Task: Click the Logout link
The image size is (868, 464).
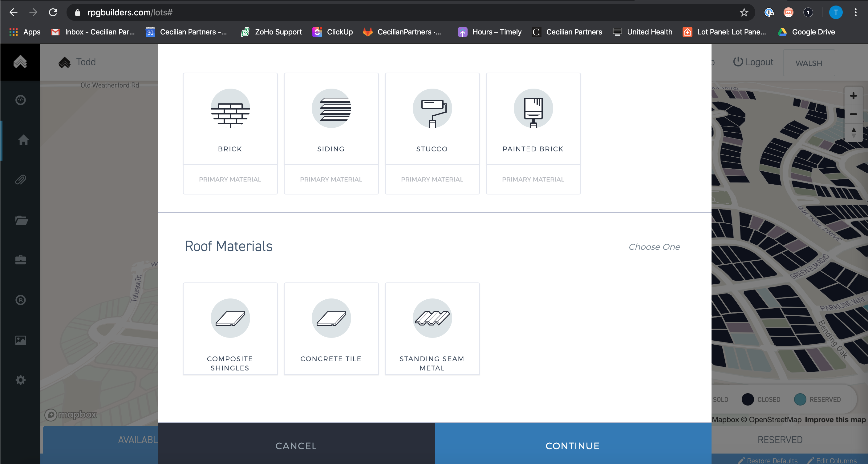Action: 753,62
